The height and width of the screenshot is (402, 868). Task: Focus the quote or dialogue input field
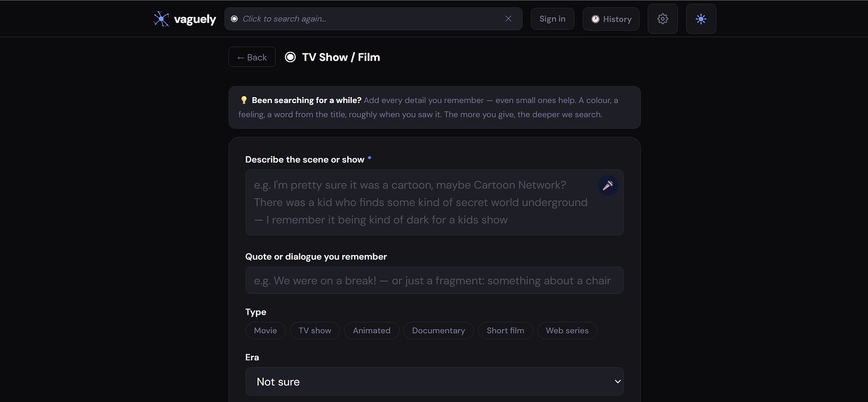pyautogui.click(x=434, y=280)
